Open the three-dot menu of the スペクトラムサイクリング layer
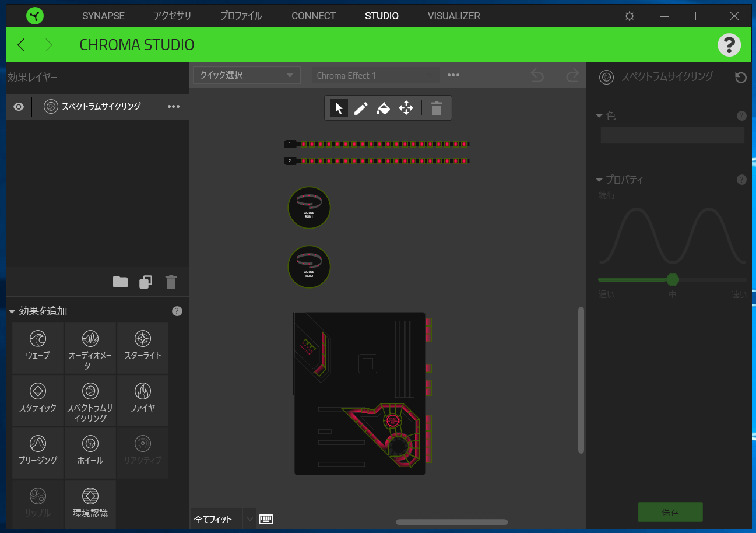 coord(174,107)
